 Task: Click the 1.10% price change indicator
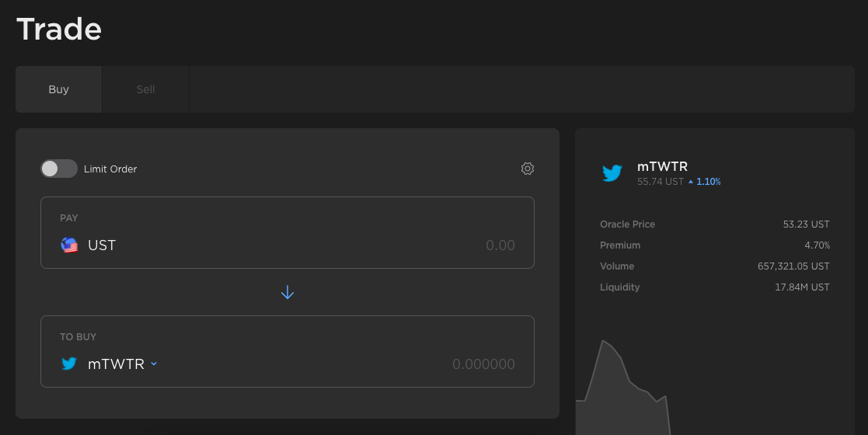704,182
